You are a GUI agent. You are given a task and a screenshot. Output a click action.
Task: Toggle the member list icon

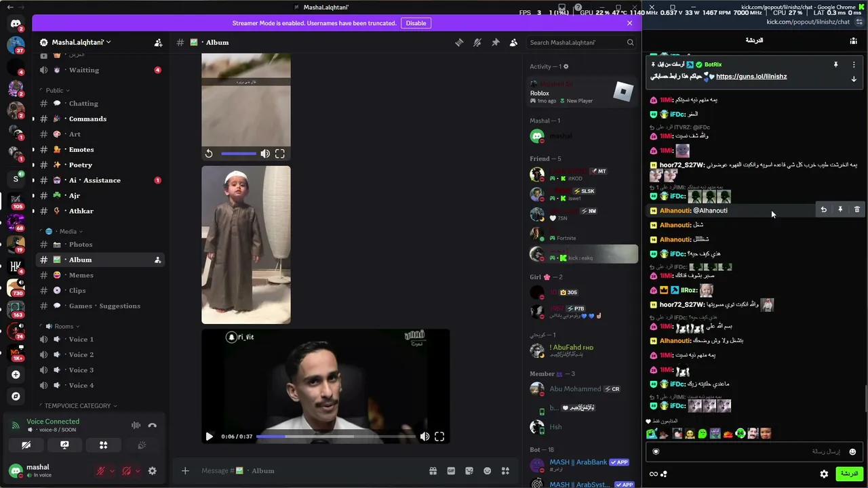[513, 42]
